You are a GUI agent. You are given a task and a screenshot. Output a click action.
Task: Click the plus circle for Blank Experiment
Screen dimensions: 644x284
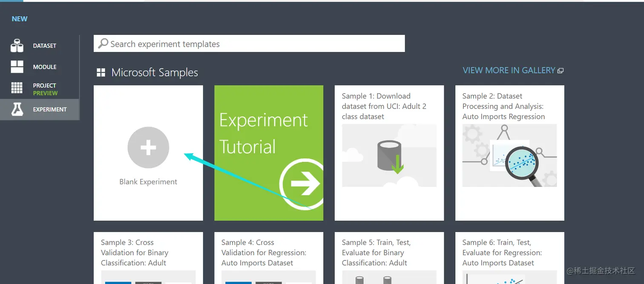[148, 147]
